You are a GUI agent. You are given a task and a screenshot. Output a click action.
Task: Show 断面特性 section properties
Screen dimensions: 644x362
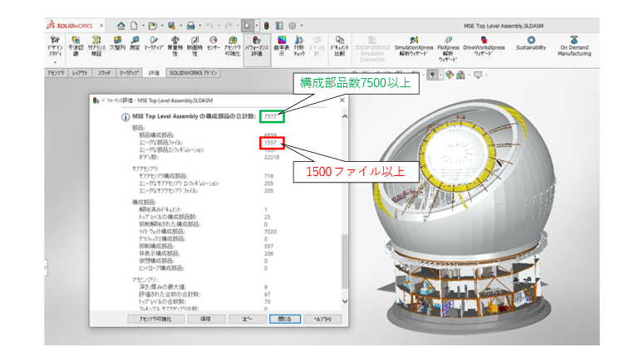(x=194, y=46)
